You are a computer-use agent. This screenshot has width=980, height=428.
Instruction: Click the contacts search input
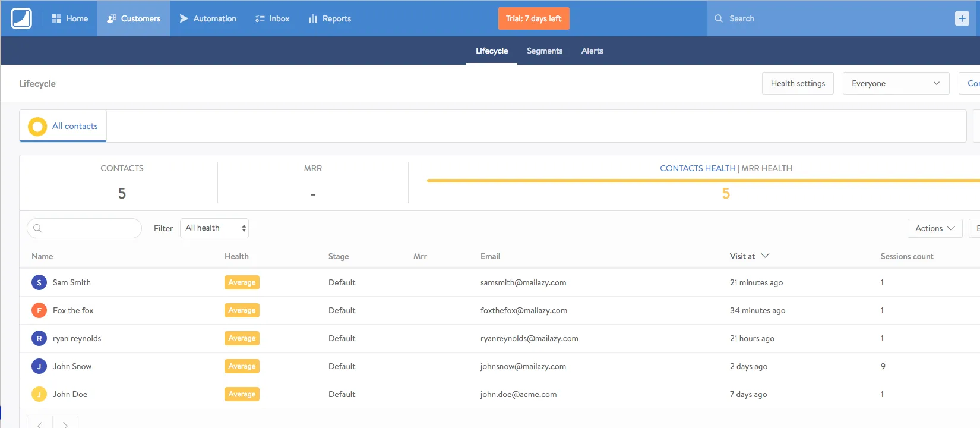[84, 228]
